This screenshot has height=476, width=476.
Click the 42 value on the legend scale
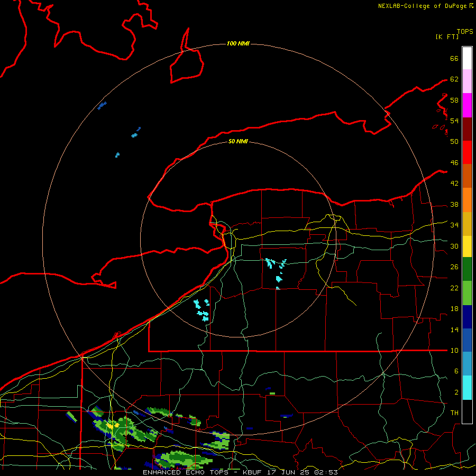(x=454, y=184)
